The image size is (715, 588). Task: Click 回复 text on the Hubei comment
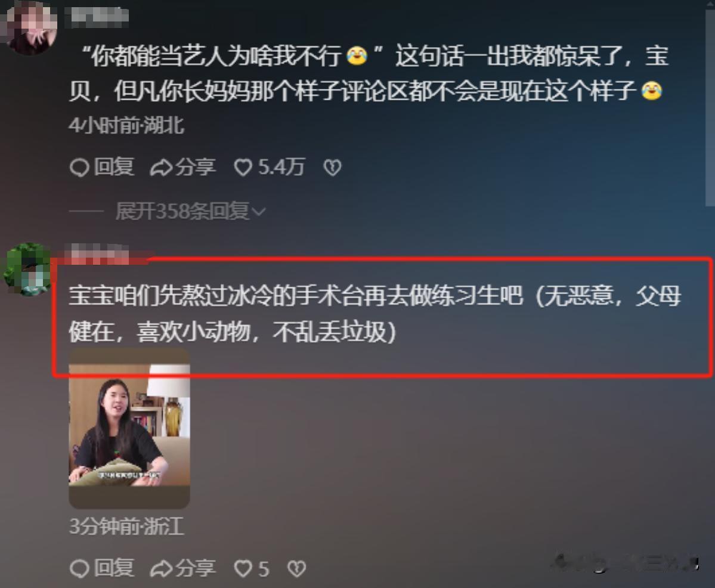[114, 167]
